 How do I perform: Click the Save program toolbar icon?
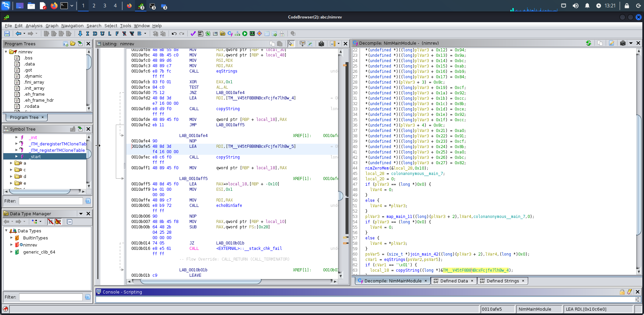(x=7, y=34)
